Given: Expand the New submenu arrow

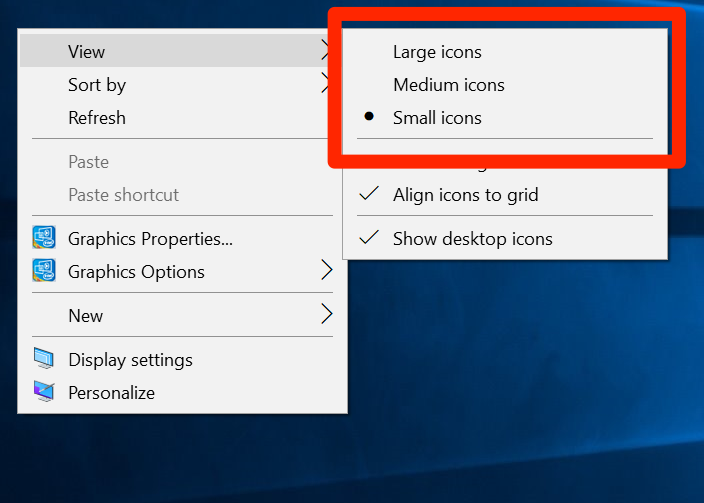Looking at the screenshot, I should coord(327,314).
